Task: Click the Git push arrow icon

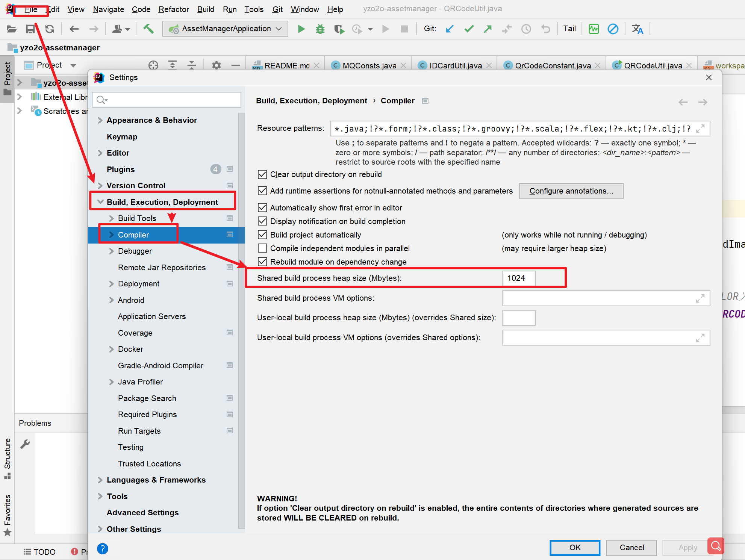Action: [x=488, y=29]
